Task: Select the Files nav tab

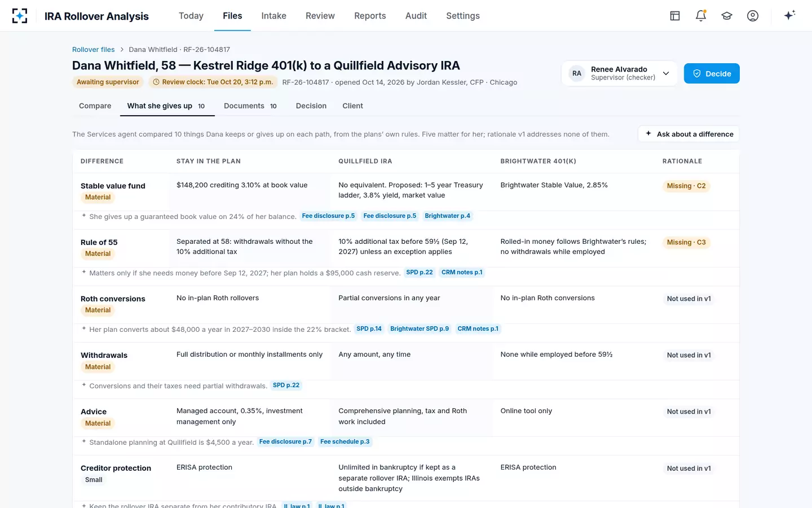Action: point(232,16)
